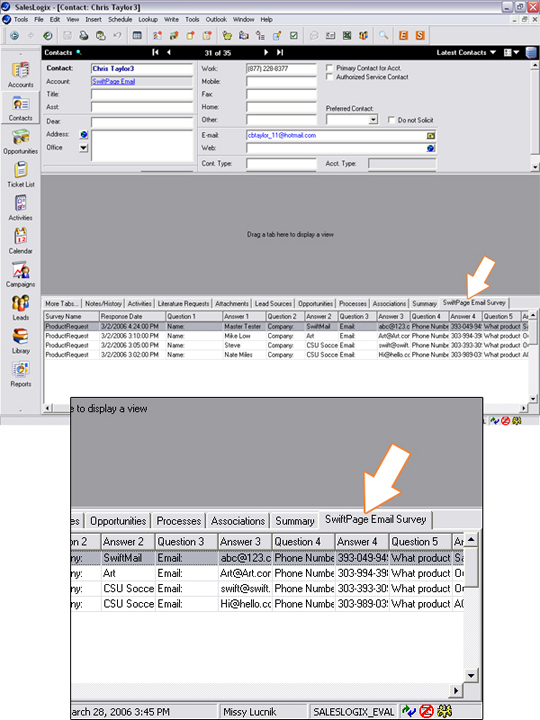Open the Opportunities sidebar icon
Viewport: 540px width, 720px height.
tap(21, 141)
